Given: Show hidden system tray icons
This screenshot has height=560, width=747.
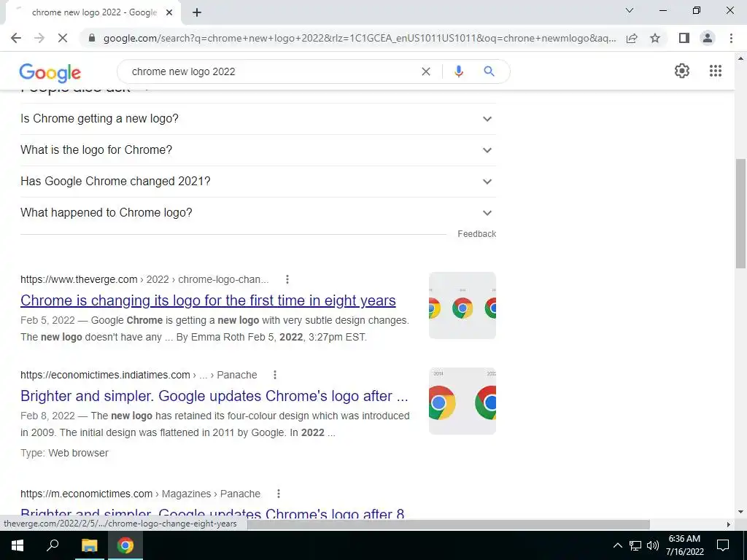Looking at the screenshot, I should pyautogui.click(x=617, y=545).
